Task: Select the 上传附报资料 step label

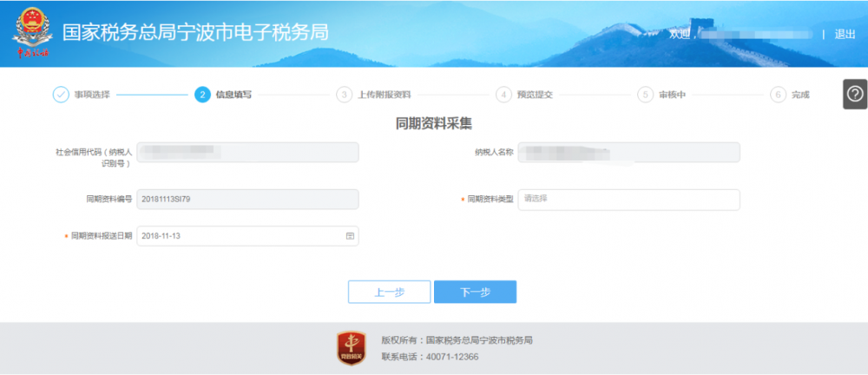Action: coord(385,95)
